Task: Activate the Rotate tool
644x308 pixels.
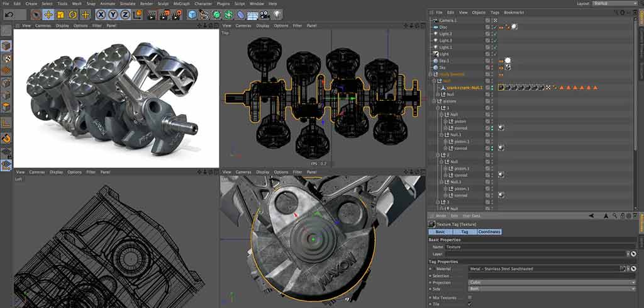Action: (73, 15)
